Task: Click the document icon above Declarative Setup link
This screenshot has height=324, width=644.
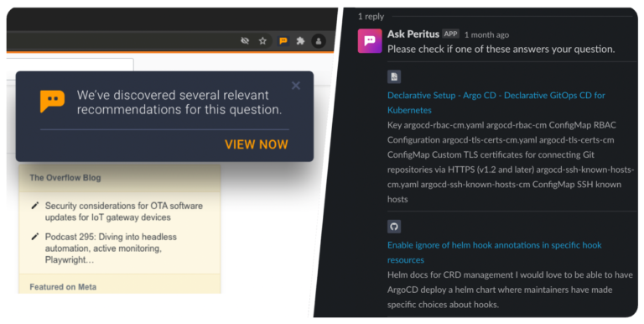Action: coord(394,76)
